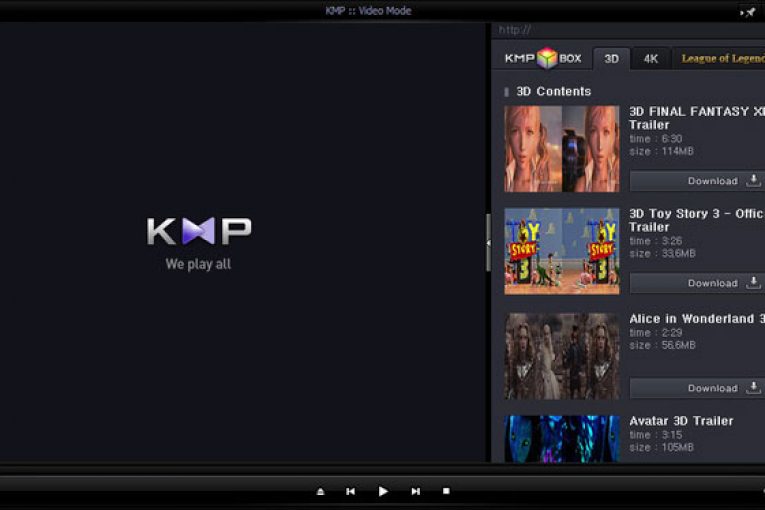Image resolution: width=765 pixels, height=510 pixels.
Task: Download the 3D Toy Story 3 trailer
Action: 697,283
